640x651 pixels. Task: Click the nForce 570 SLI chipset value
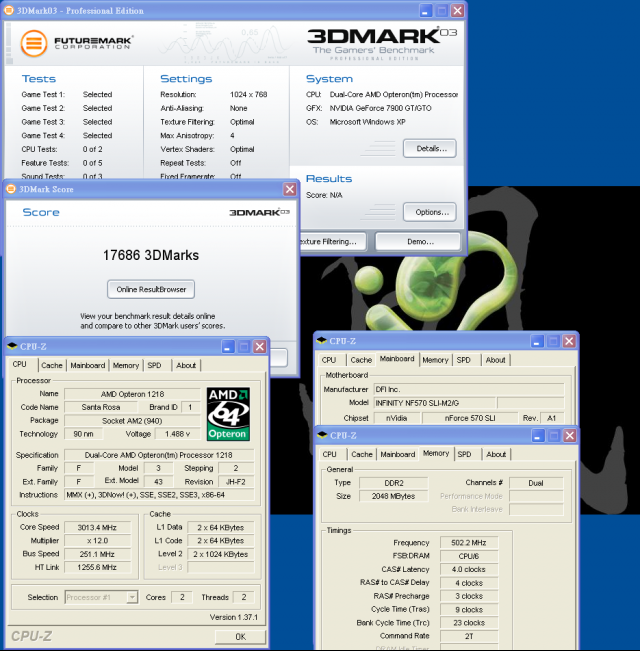click(470, 418)
